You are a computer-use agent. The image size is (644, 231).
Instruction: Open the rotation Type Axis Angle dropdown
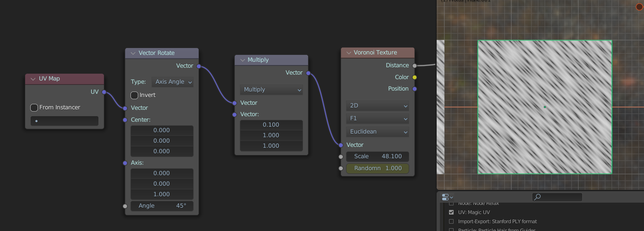[x=173, y=82]
